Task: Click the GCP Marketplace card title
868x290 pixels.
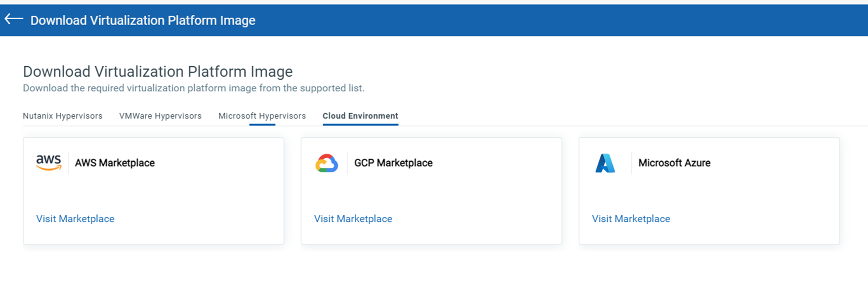Action: pos(393,163)
